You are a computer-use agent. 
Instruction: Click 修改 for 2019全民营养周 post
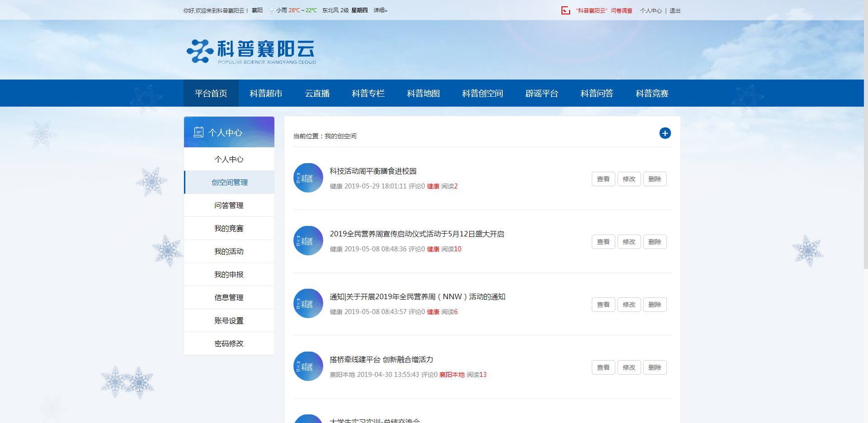click(629, 242)
